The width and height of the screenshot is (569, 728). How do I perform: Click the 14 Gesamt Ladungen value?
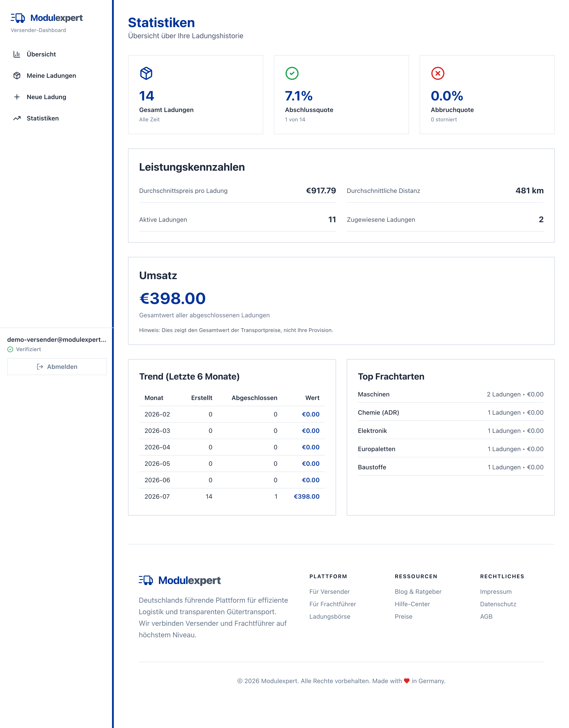coord(147,96)
